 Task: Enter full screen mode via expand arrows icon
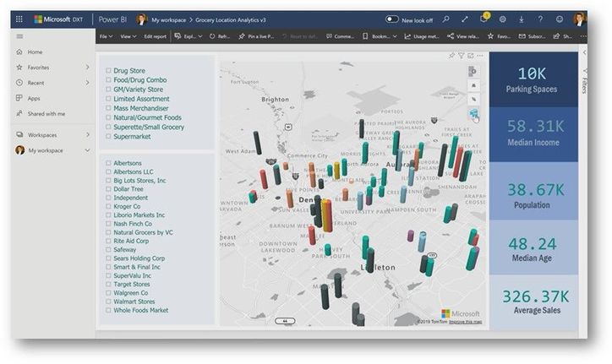pyautogui.click(x=464, y=19)
